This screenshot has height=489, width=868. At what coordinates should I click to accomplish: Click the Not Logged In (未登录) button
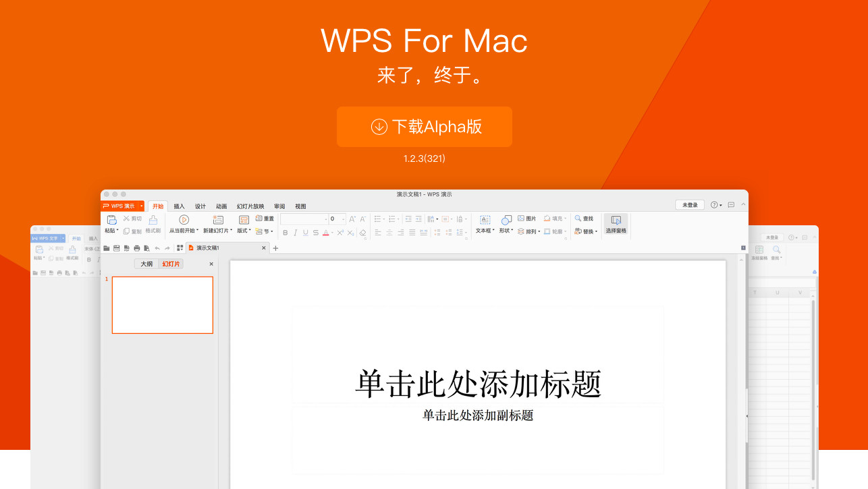coord(690,205)
